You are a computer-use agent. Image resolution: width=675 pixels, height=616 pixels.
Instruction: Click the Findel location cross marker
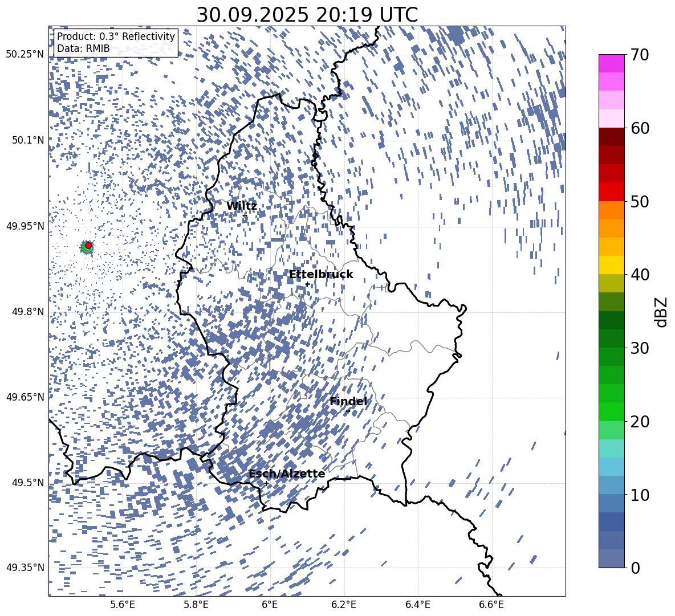(x=348, y=411)
